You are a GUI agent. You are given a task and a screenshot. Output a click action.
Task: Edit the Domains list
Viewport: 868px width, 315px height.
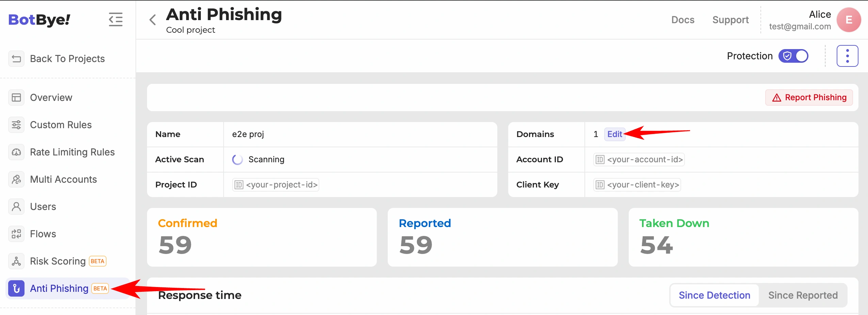615,134
